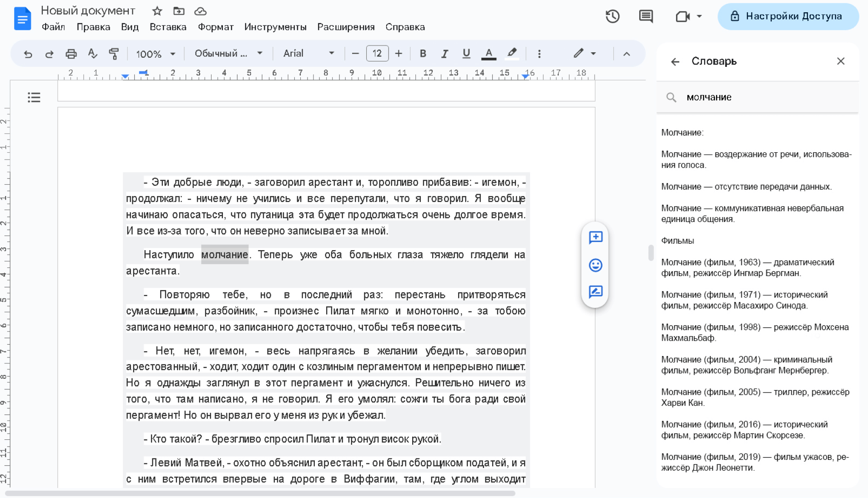The image size is (868, 498).
Task: Add emoji reaction from side panel
Action: coord(595,265)
